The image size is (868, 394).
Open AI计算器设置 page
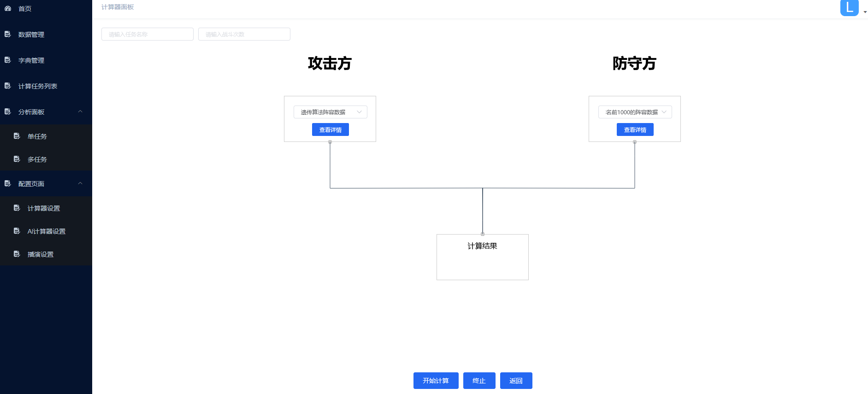[x=46, y=231]
